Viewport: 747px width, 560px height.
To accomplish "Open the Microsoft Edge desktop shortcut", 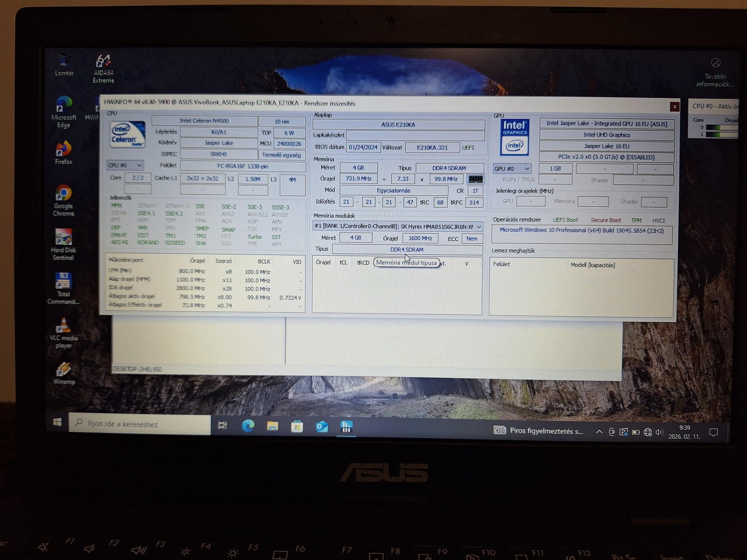I will [63, 112].
